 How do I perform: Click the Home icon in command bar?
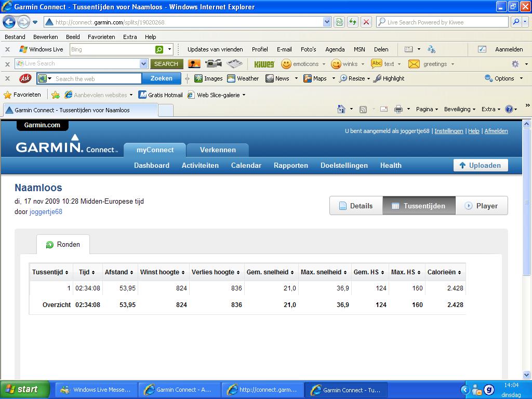(x=341, y=109)
